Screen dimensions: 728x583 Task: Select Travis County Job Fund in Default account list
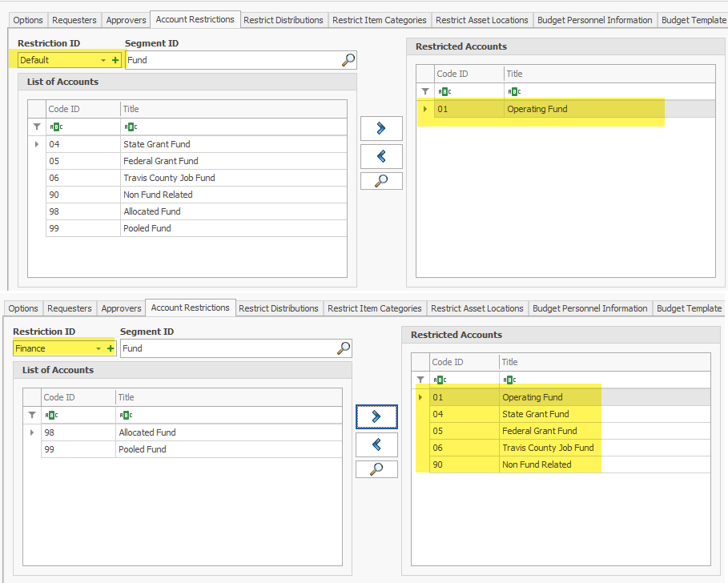tap(169, 178)
